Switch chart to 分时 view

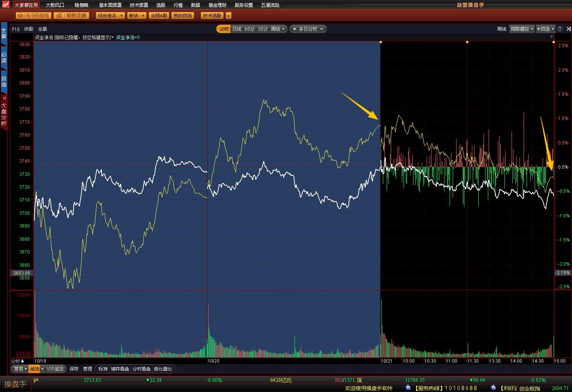coord(224,29)
